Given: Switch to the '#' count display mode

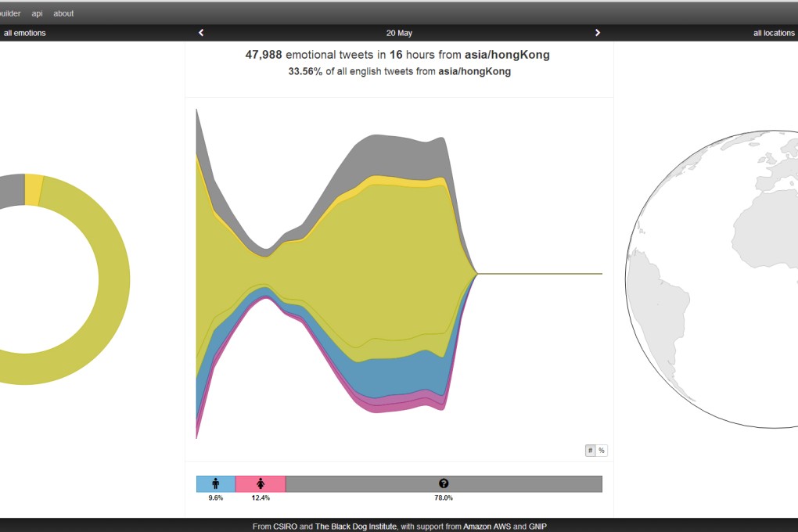Looking at the screenshot, I should pyautogui.click(x=589, y=450).
